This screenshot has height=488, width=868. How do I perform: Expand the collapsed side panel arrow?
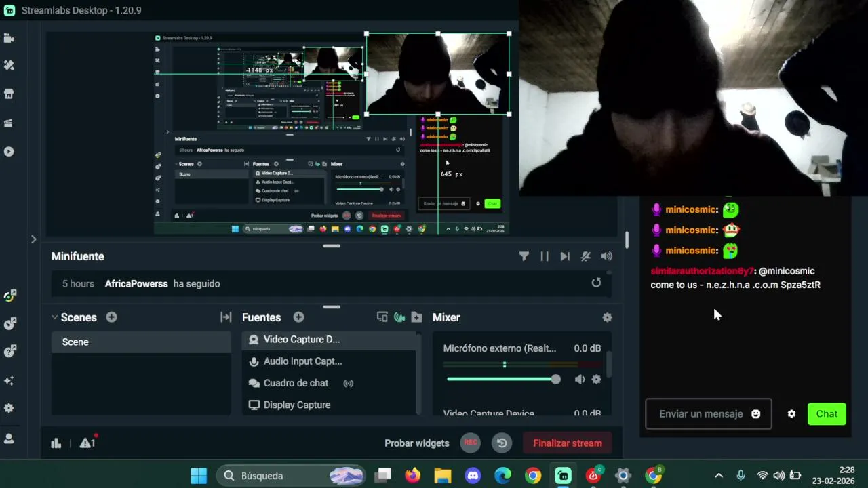33,239
